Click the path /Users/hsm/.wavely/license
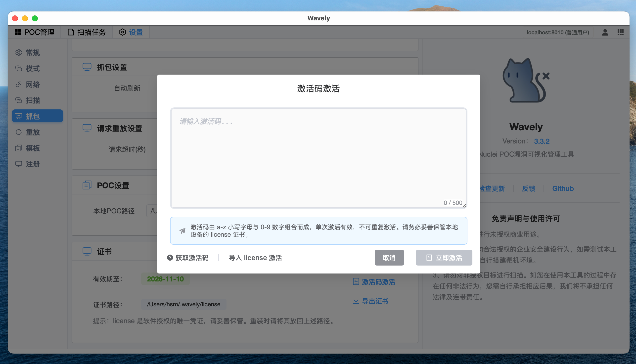 tap(184, 305)
